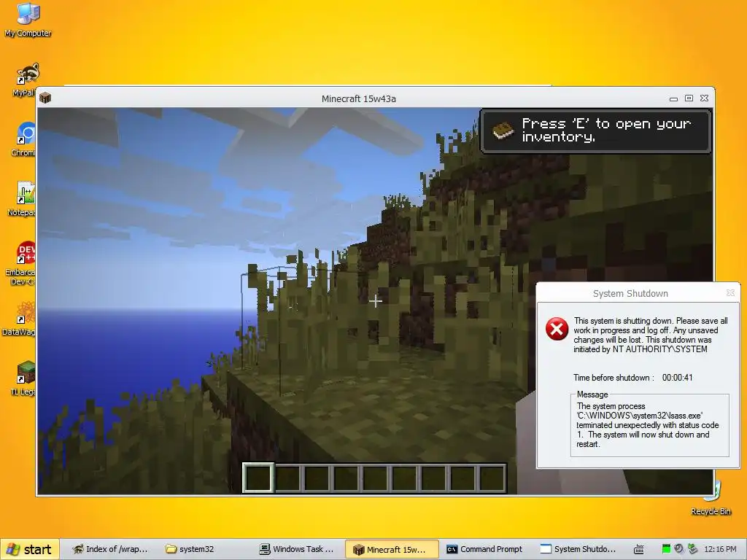Screen dimensions: 747x560
Task: Open the Windows start menu
Action: point(30,549)
